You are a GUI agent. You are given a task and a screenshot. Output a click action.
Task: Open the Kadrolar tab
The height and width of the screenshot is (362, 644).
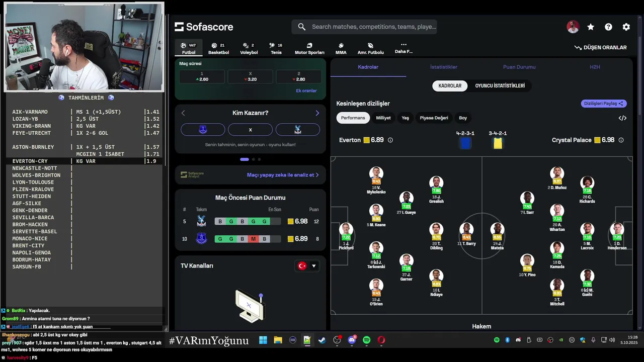(x=368, y=67)
